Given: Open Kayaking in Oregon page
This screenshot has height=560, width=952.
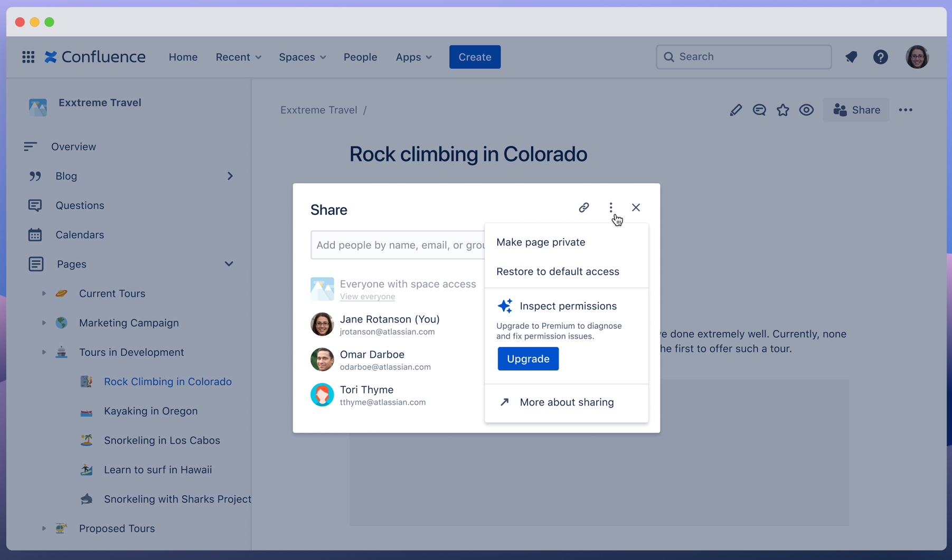Looking at the screenshot, I should click(150, 411).
